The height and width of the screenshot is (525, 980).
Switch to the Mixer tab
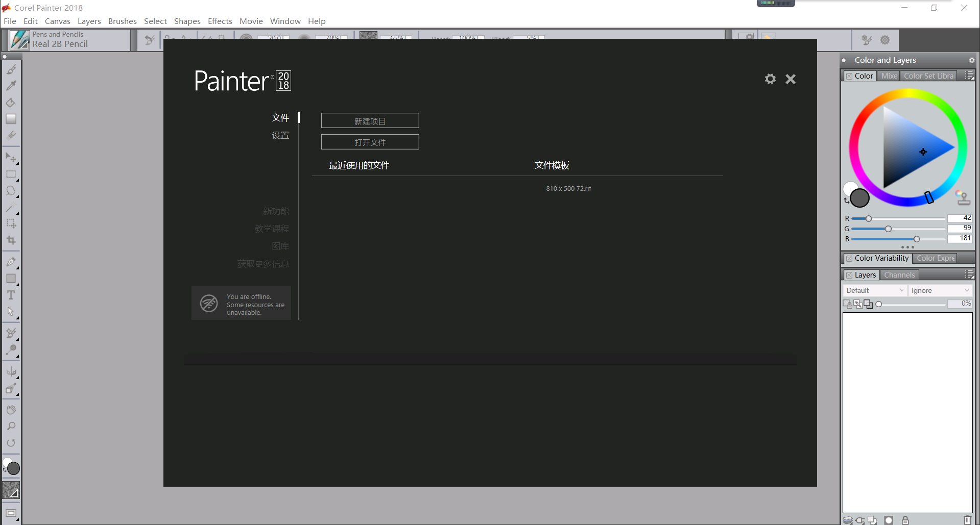coord(889,76)
